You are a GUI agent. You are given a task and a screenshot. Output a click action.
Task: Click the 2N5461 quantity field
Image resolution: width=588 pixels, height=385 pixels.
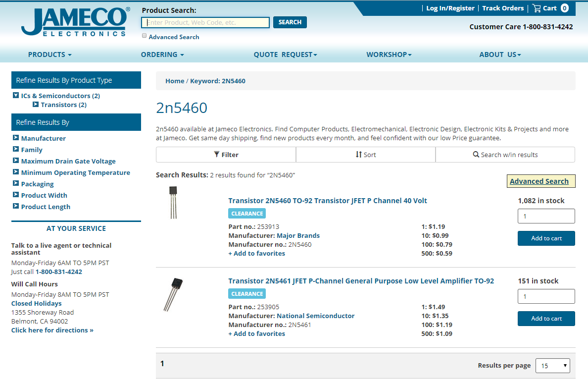click(x=546, y=296)
